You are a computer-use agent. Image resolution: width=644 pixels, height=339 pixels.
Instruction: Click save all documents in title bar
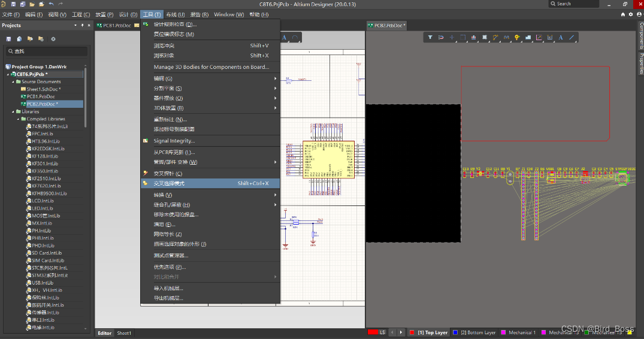(23, 4)
